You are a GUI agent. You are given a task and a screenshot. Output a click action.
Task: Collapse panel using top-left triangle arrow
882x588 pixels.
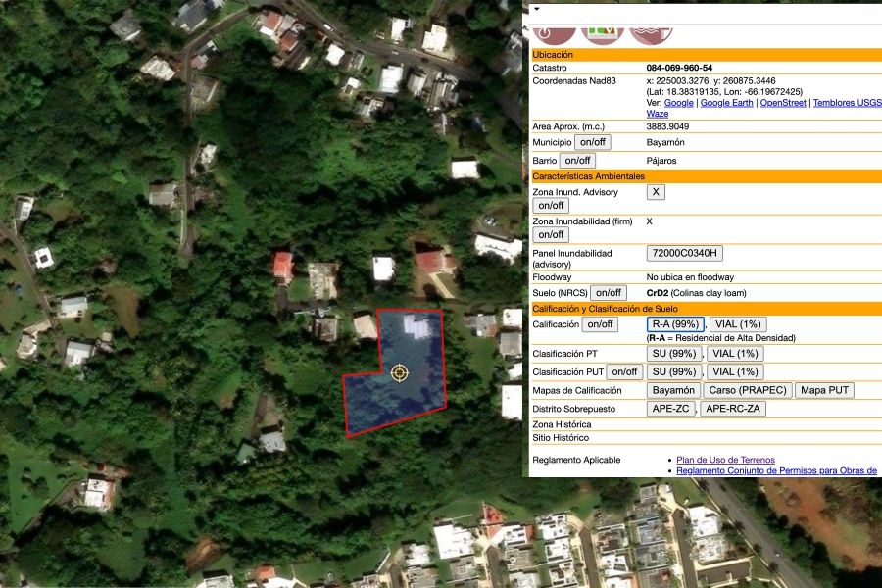coord(536,9)
